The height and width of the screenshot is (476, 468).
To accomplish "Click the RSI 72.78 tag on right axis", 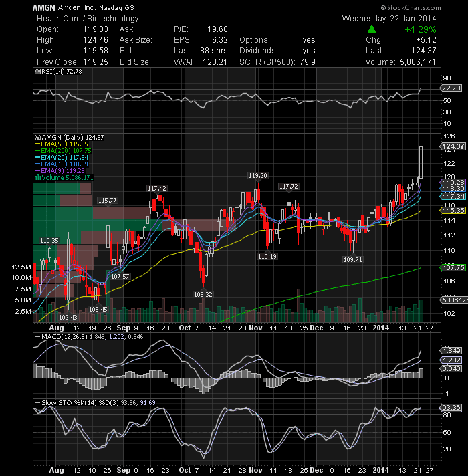I will (451, 88).
